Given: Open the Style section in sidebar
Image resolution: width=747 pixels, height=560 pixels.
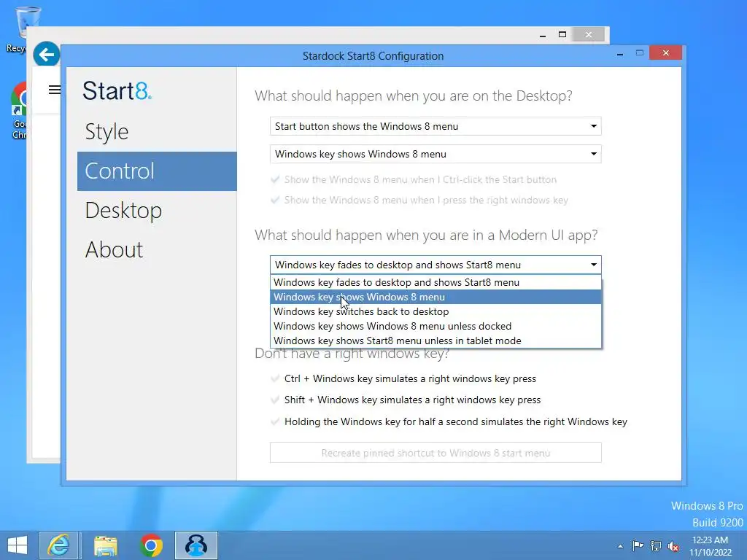Looking at the screenshot, I should pos(107,132).
